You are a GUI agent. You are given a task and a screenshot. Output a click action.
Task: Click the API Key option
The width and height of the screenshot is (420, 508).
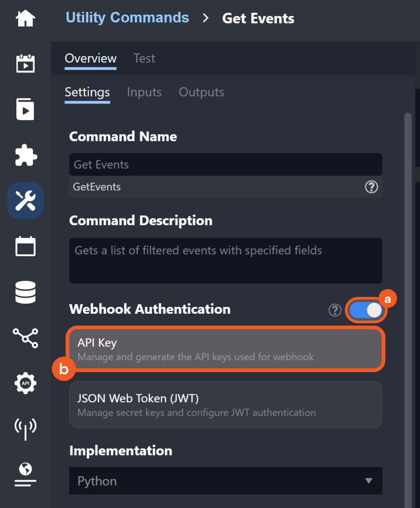(x=225, y=349)
